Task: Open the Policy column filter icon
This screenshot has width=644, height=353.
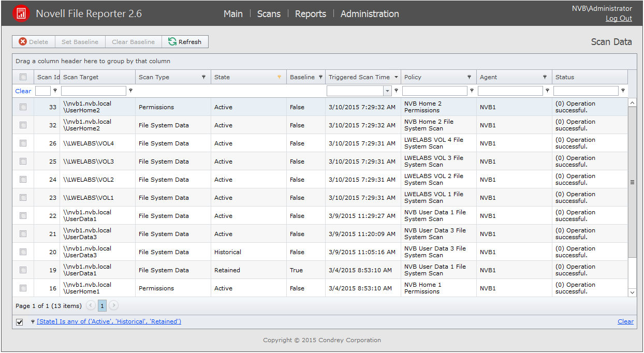Action: pos(469,77)
